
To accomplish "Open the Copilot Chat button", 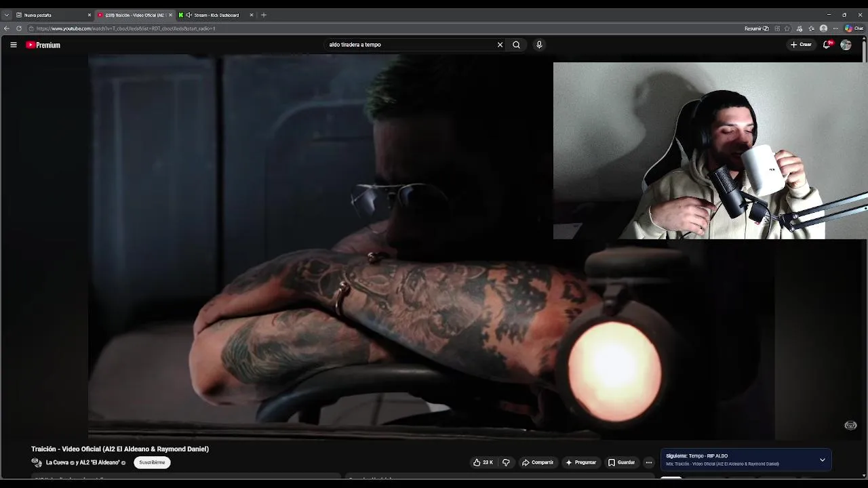I will pos(855,28).
